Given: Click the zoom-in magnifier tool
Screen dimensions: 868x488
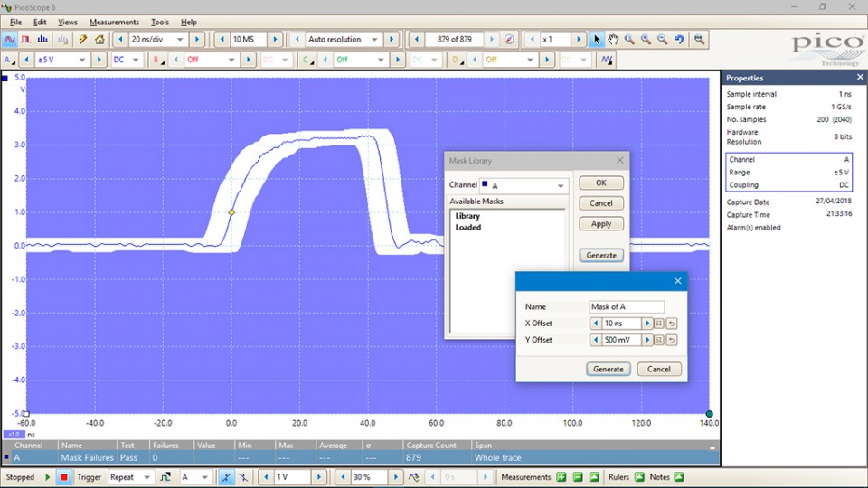Looking at the screenshot, I should (x=646, y=40).
